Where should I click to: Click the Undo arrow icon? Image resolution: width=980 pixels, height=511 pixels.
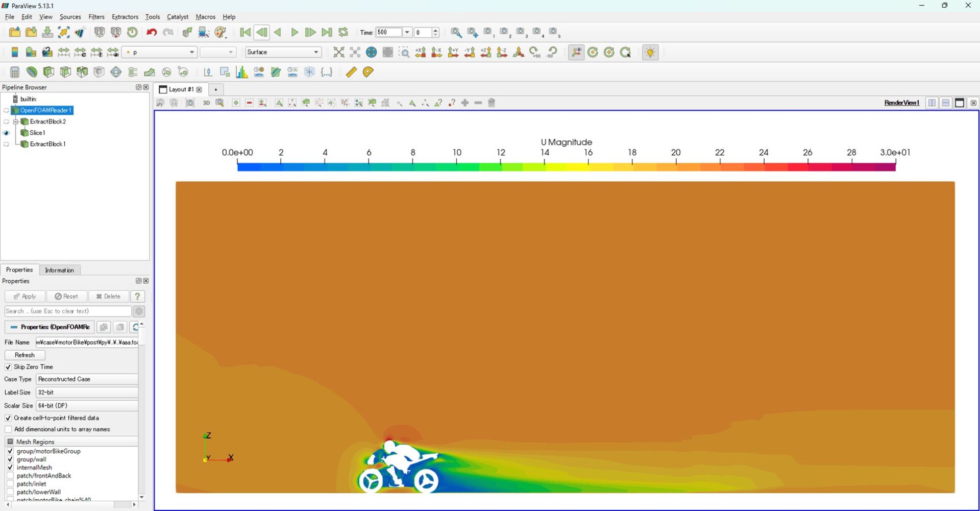tap(151, 32)
